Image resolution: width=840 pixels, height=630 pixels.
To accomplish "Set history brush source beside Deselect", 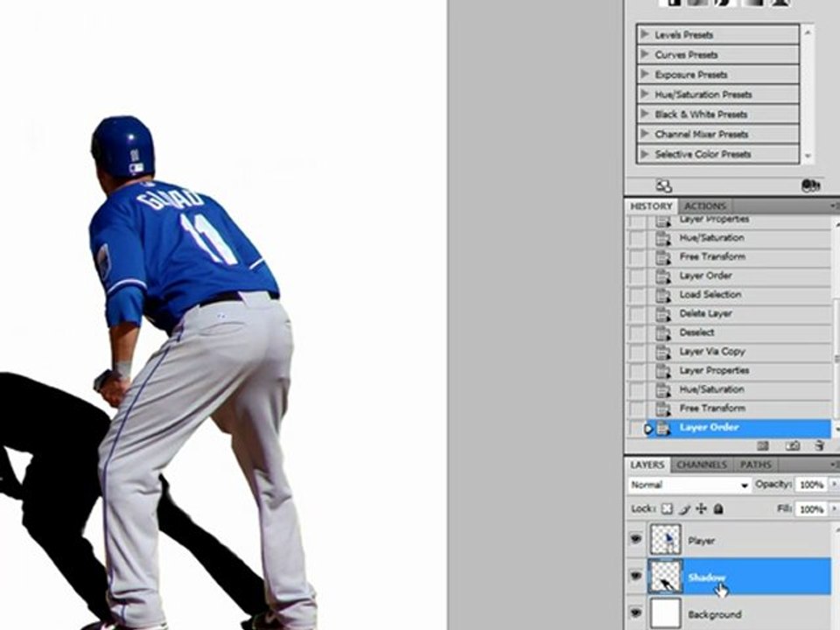I will point(638,332).
